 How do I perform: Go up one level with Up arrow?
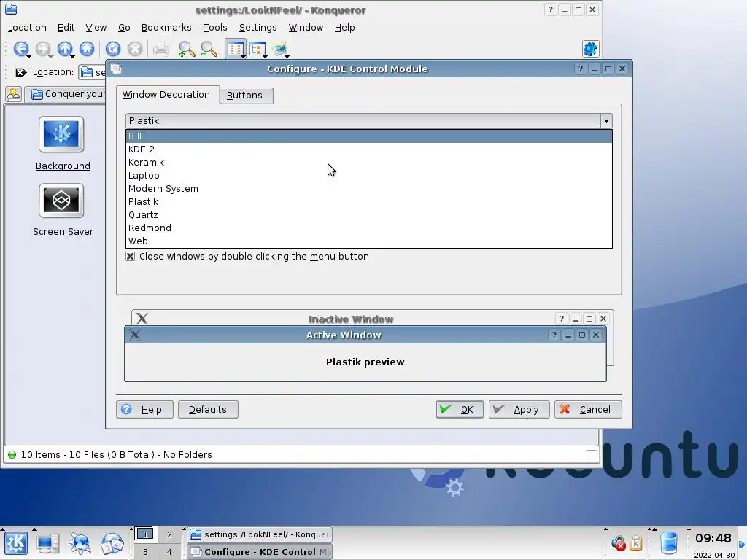click(65, 49)
